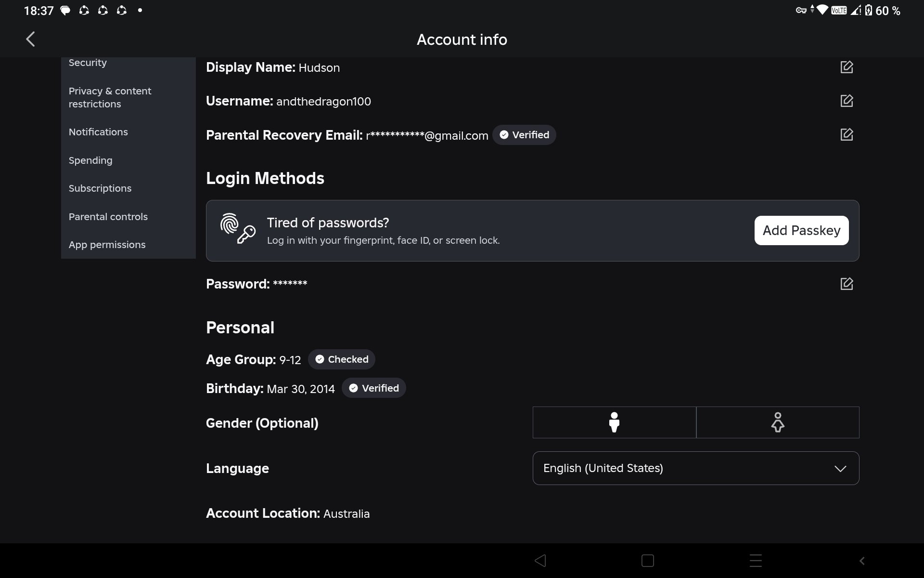924x578 pixels.
Task: Open the Notifications settings
Action: (98, 132)
